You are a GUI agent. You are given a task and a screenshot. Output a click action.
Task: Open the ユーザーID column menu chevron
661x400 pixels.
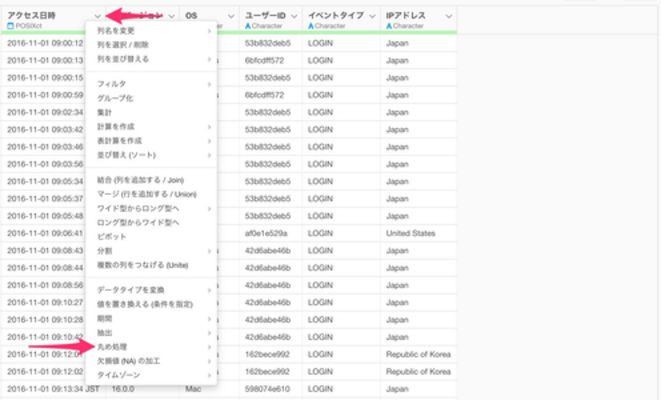(x=294, y=16)
